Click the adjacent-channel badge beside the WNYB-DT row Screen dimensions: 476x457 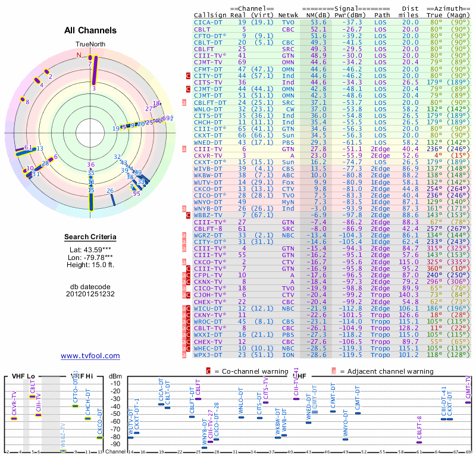(x=184, y=209)
